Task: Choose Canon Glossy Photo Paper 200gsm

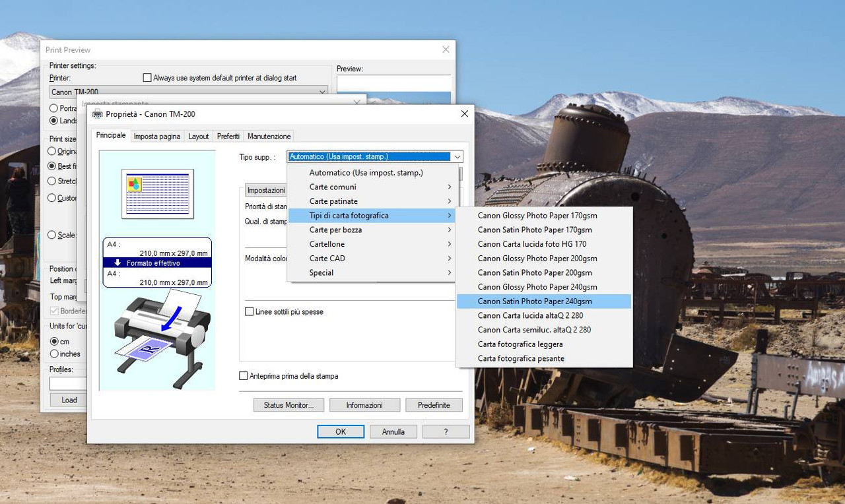Action: [x=544, y=259]
